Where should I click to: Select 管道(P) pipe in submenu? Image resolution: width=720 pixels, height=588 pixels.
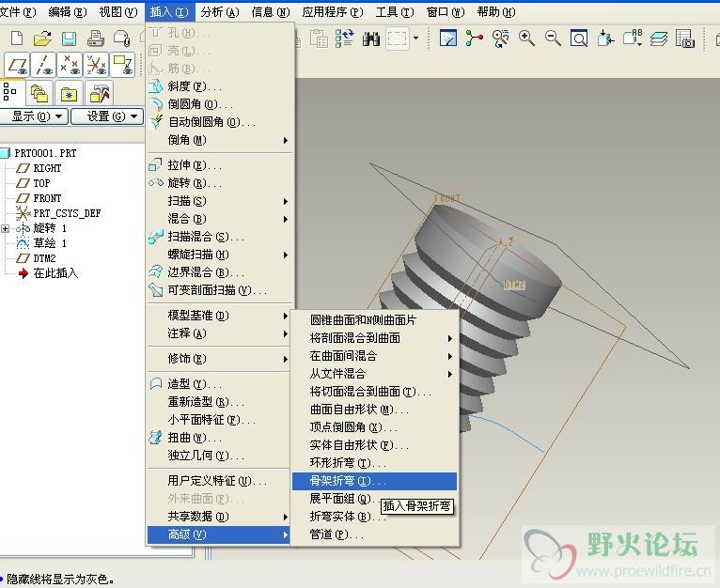(375, 534)
